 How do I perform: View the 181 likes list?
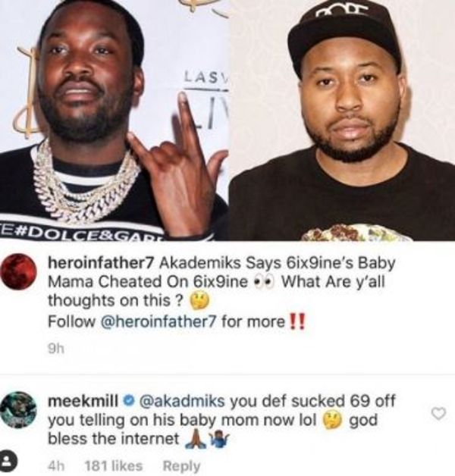tap(114, 465)
